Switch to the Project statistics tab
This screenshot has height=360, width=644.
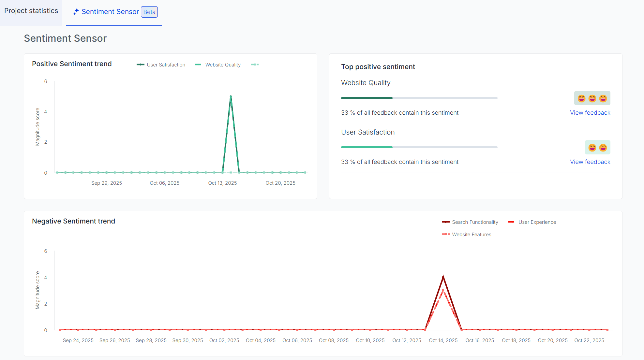31,11
